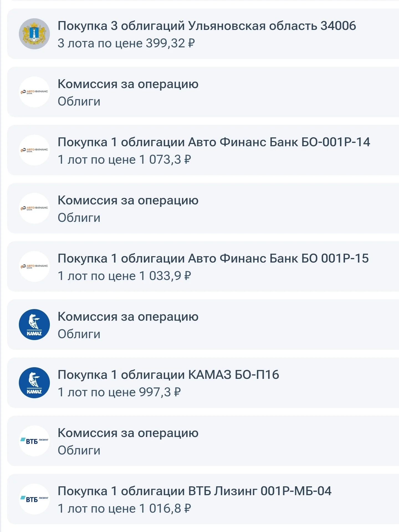Open purchase of Авто Финанс Банк БО-001Р-14

(x=203, y=150)
